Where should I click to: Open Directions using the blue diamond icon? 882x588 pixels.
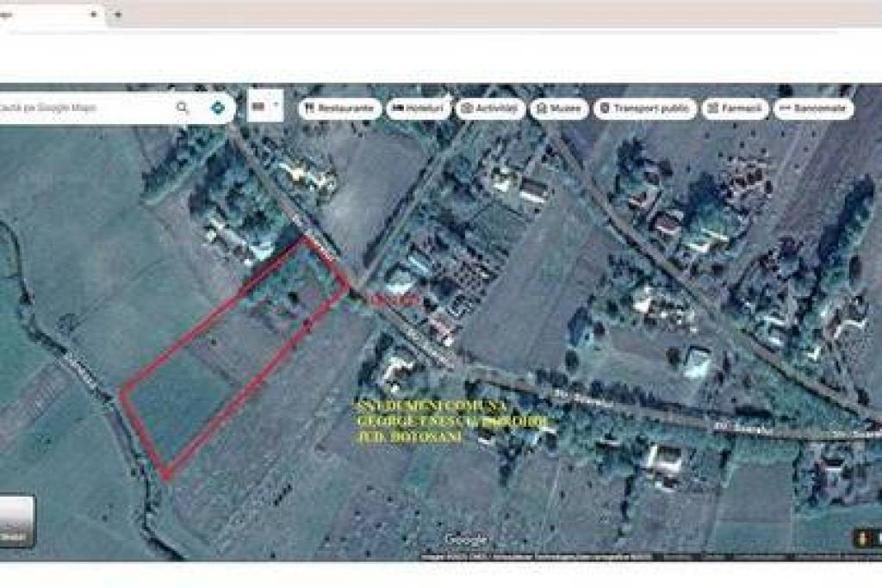click(x=219, y=108)
